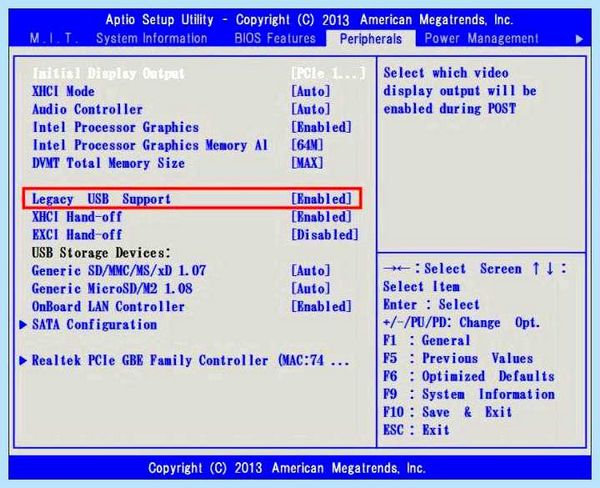This screenshot has height=488, width=600.
Task: Open the SATA Configuration submenu
Action: [x=95, y=325]
